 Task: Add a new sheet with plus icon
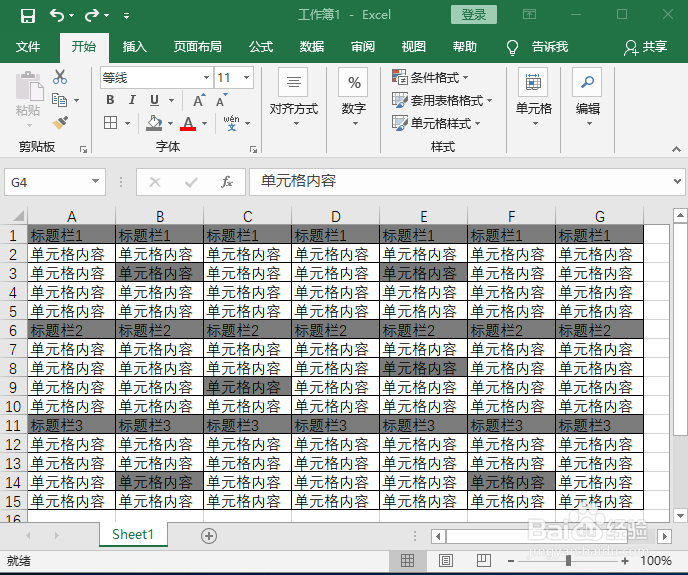[x=209, y=535]
